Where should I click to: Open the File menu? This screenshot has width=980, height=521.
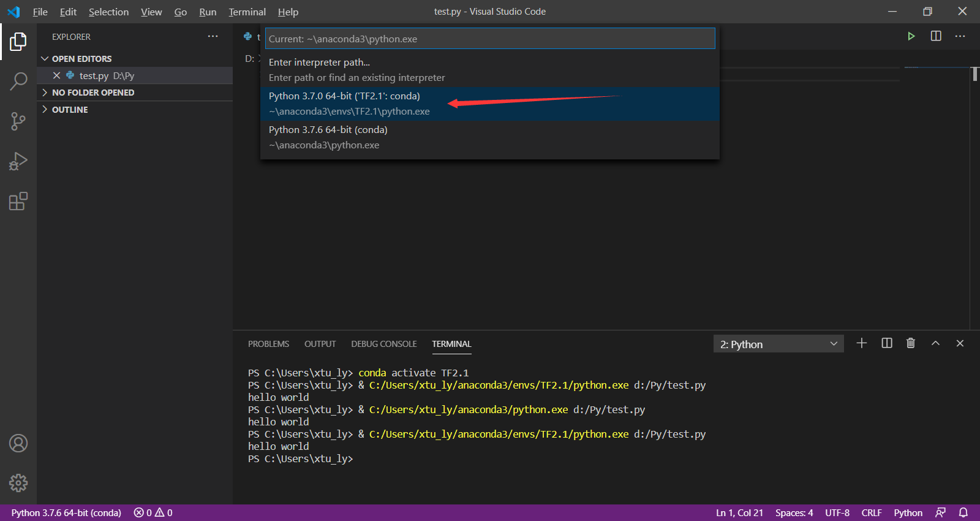coord(40,12)
